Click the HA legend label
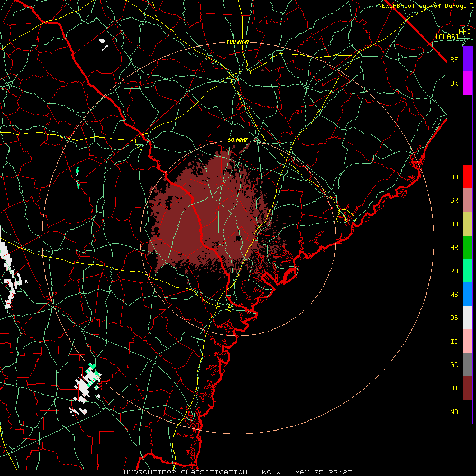This screenshot has width=476, height=476. 454,177
